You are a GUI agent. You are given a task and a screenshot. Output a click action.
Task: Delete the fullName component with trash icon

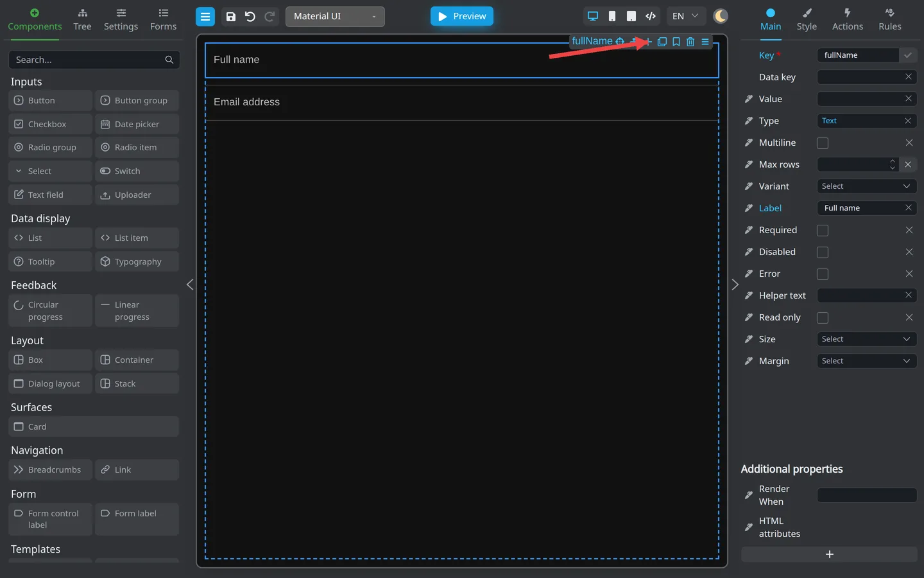tap(690, 42)
